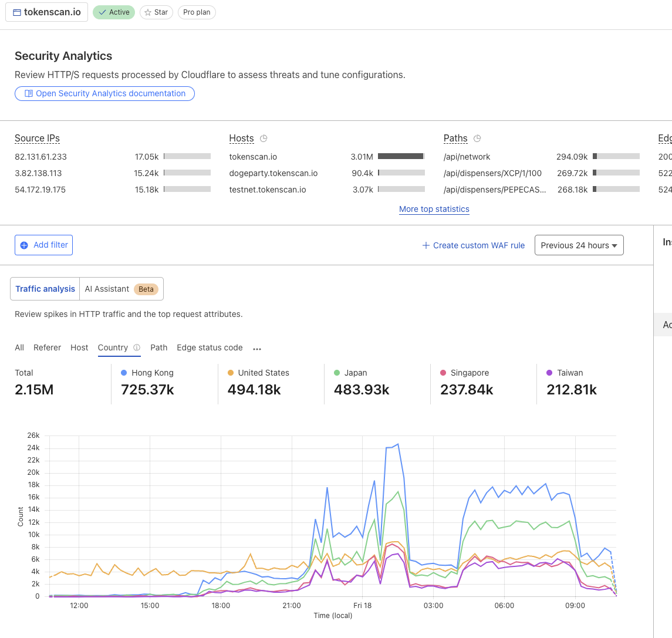Click source IP 82.131.61.233
Screen dimensions: 672x638
tap(40, 157)
